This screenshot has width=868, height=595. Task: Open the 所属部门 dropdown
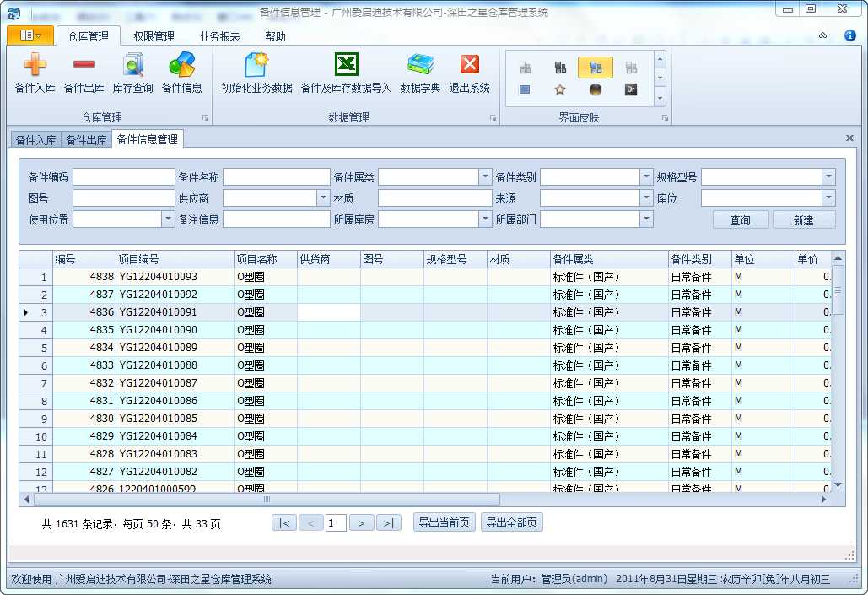[646, 219]
